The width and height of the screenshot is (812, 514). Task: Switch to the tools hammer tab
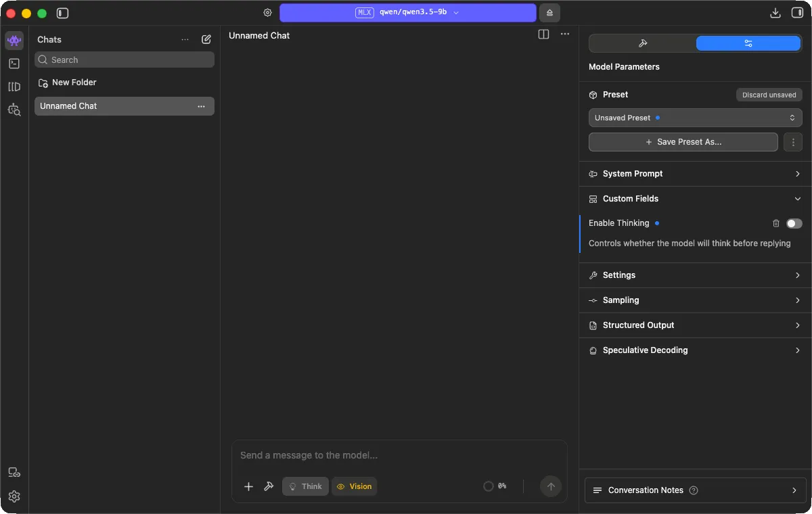click(643, 43)
